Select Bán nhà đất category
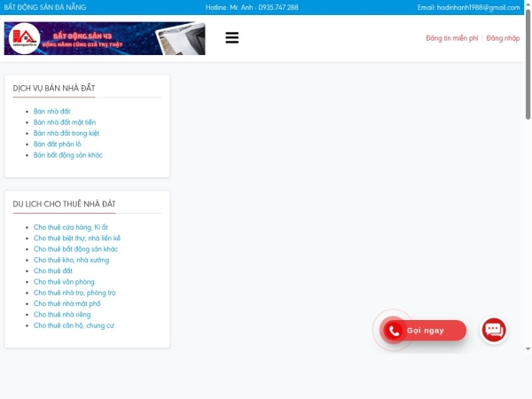Screen dimensions: 532x399 [51, 112]
